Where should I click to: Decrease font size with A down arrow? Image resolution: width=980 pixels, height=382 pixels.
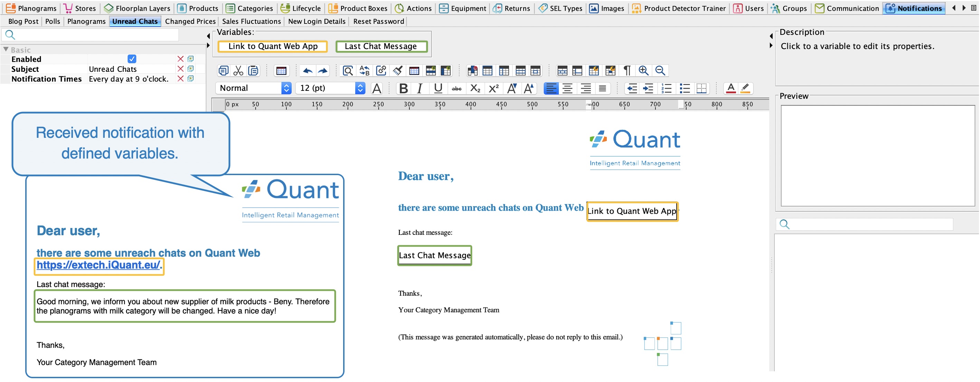pyautogui.click(x=512, y=88)
